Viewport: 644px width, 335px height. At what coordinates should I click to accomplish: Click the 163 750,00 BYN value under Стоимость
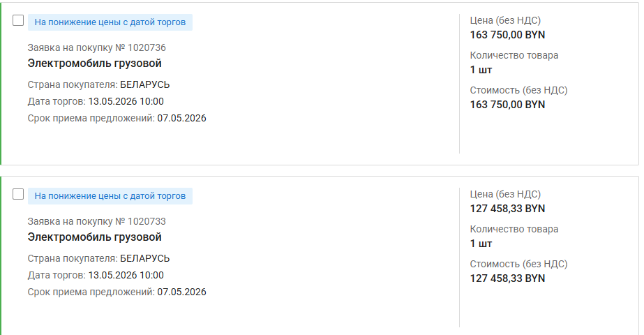tap(507, 104)
